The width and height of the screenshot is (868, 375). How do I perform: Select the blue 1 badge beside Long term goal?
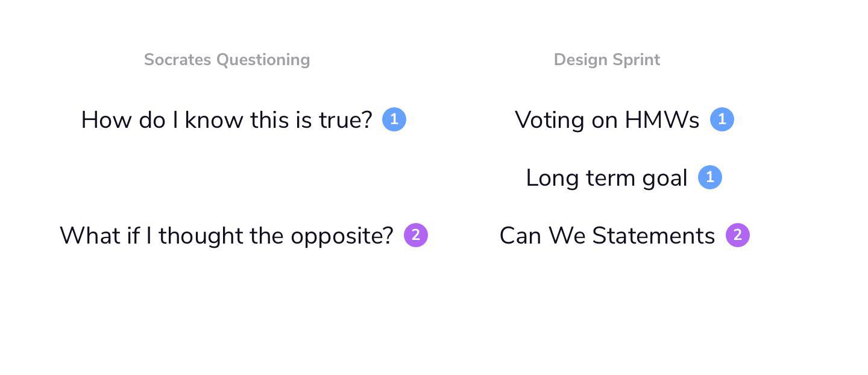pyautogui.click(x=710, y=177)
